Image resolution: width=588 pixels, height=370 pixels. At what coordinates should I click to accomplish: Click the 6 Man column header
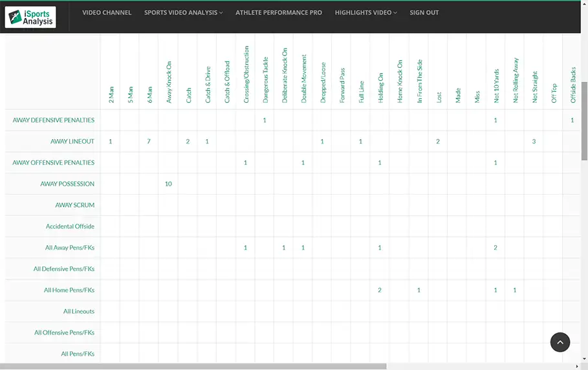tap(149, 95)
